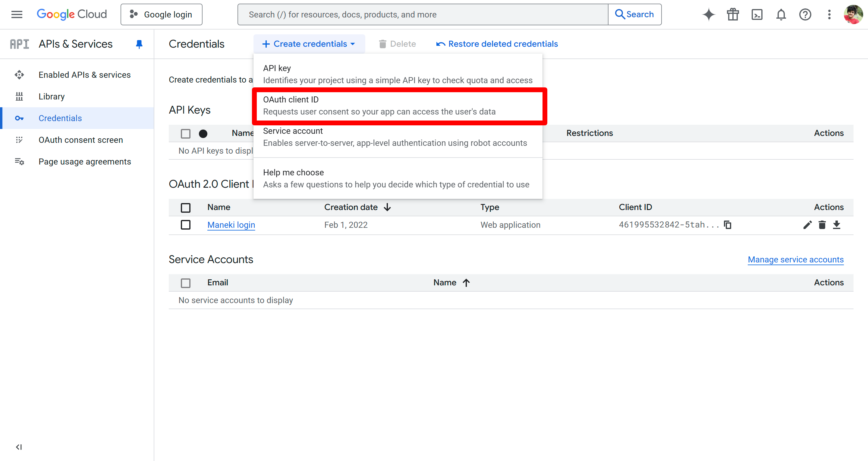
Task: Edit the Maneki login credential with pencil icon
Action: pyautogui.click(x=807, y=224)
